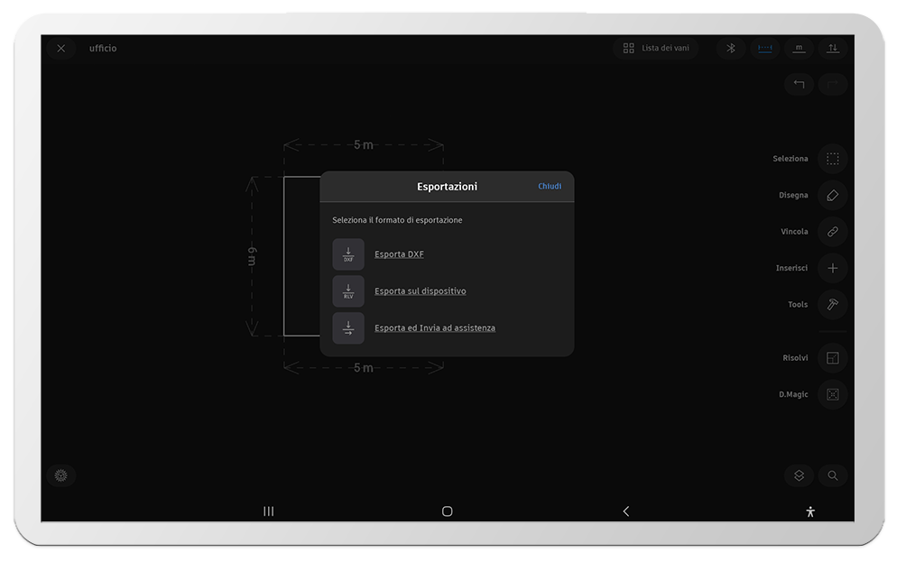Toggle Bluetooth connection

(731, 49)
